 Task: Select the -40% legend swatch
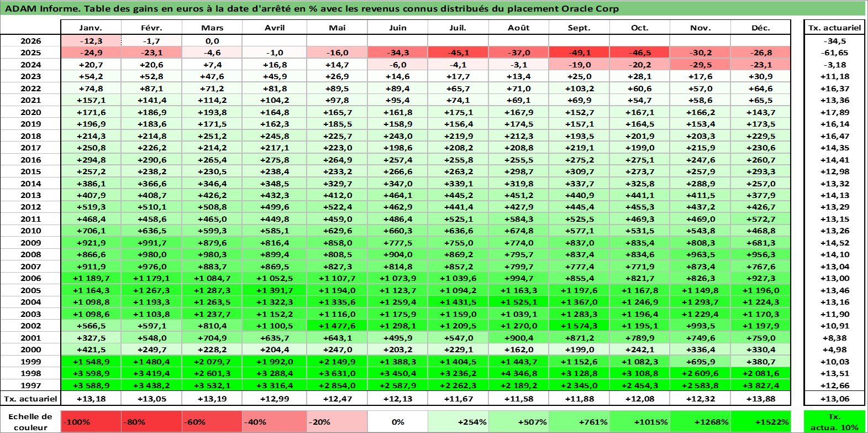pyautogui.click(x=275, y=421)
